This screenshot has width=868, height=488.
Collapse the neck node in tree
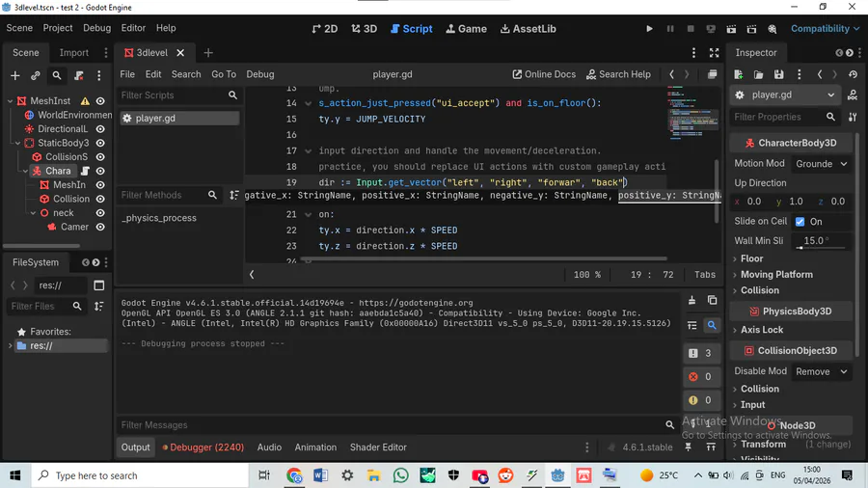(33, 213)
